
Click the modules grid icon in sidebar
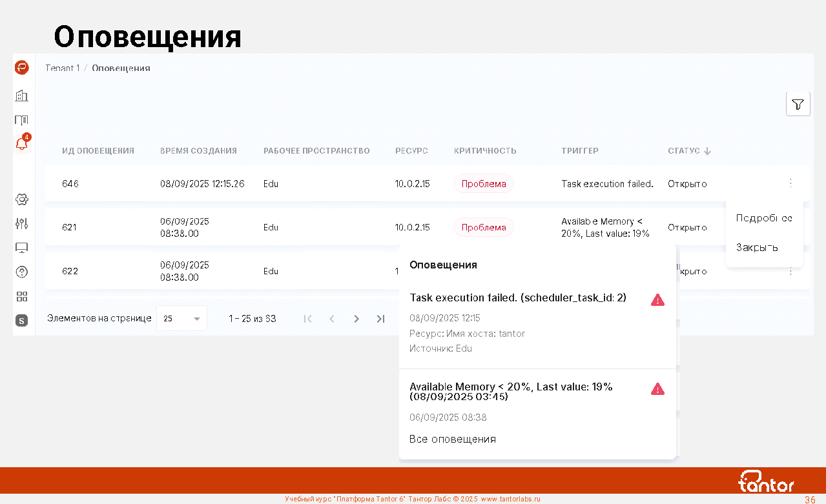click(x=22, y=296)
